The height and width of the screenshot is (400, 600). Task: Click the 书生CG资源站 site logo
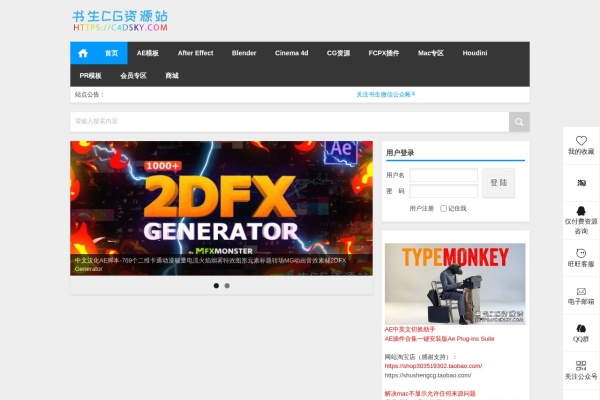(120, 21)
